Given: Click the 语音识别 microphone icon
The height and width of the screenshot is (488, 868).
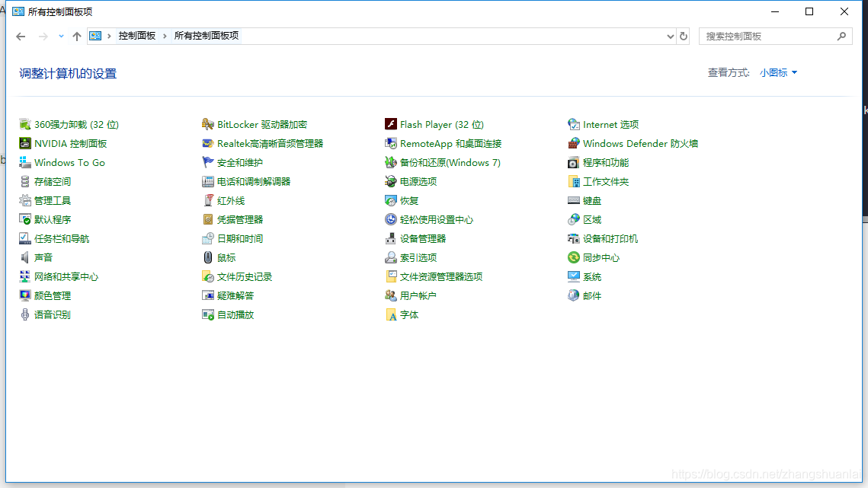Looking at the screenshot, I should (25, 314).
